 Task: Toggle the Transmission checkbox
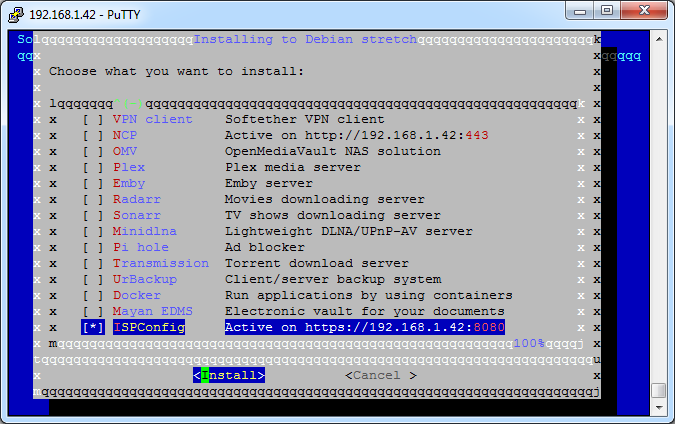coord(93,263)
